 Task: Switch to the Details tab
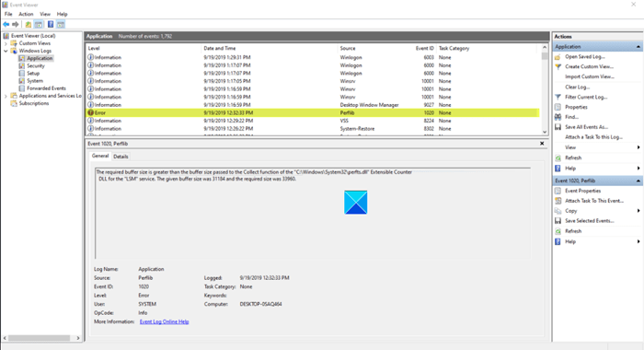click(x=121, y=157)
